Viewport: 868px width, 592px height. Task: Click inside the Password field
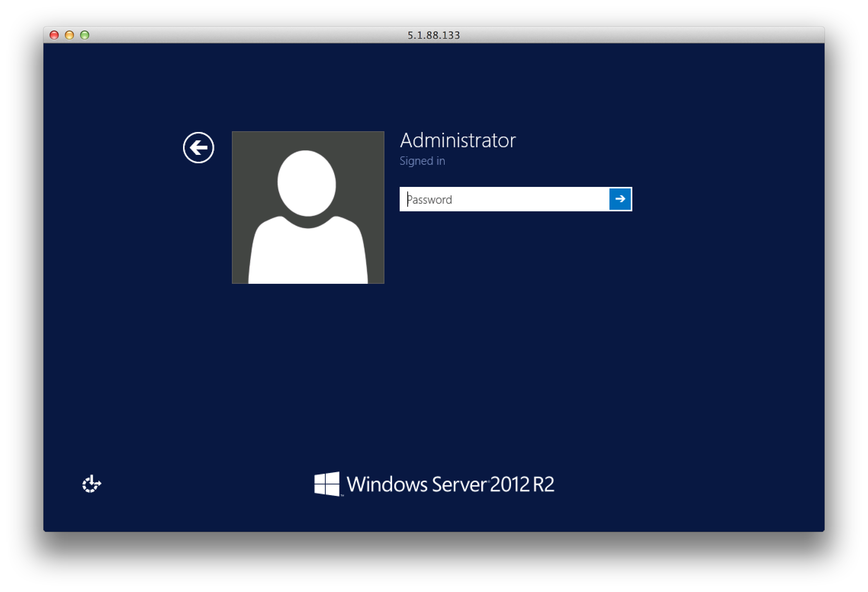[x=504, y=199]
